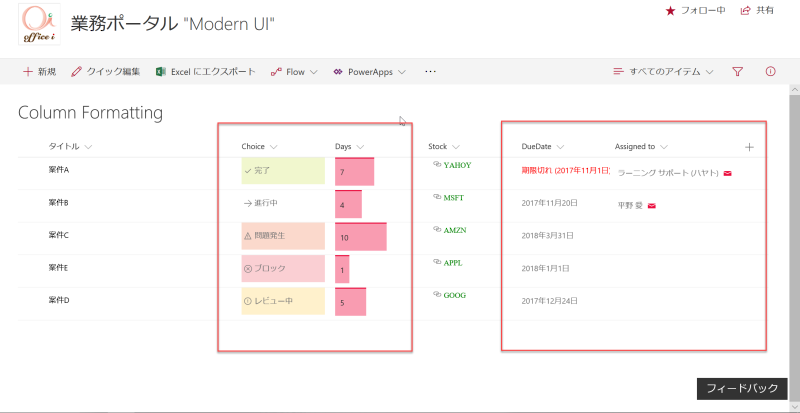Open the AMZN stock link
The width and height of the screenshot is (800, 413).
click(x=455, y=230)
